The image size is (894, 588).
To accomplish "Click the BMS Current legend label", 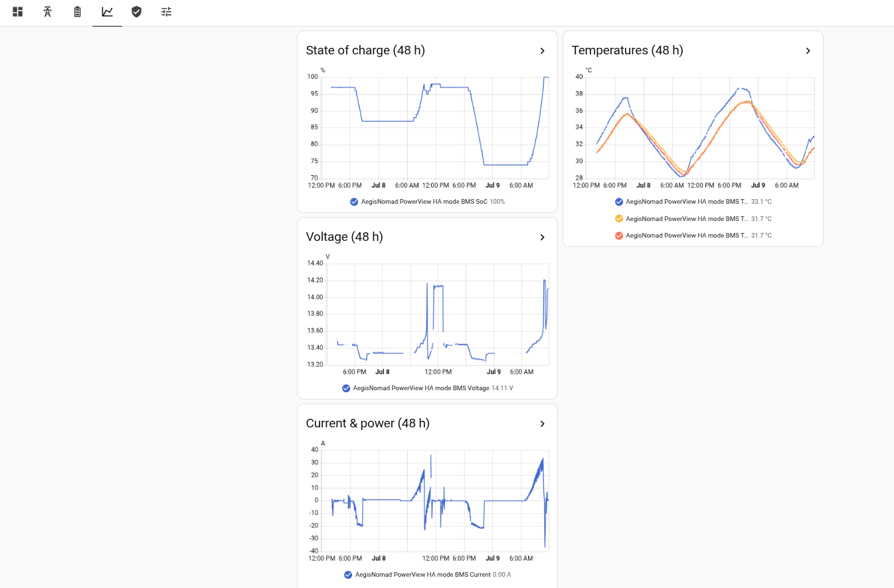I will tap(423, 575).
